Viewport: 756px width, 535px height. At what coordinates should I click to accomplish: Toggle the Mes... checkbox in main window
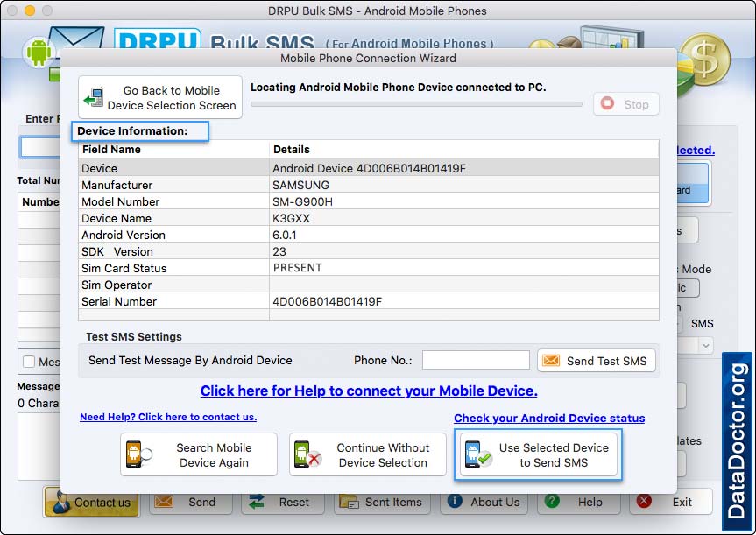click(x=29, y=362)
